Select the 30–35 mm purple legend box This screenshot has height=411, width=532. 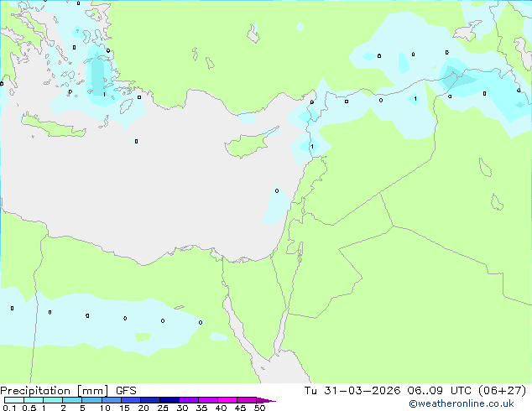pos(189,400)
